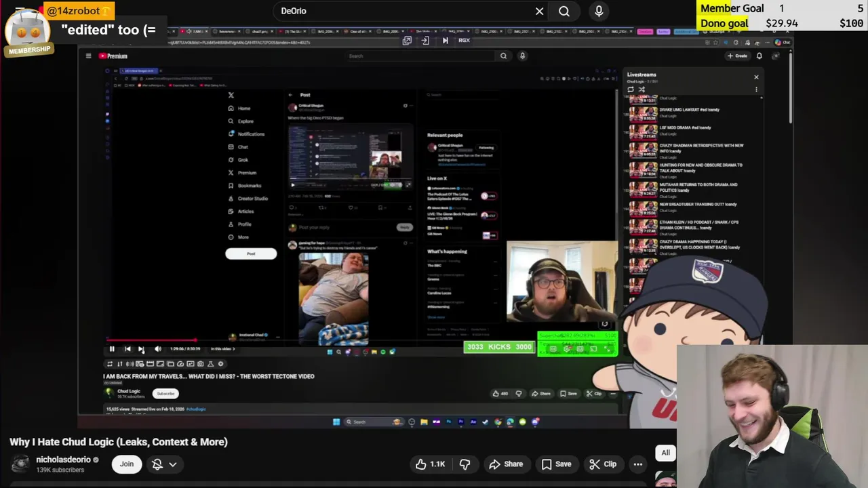
Task: Open Profile in the X sidebar
Action: coord(239,224)
